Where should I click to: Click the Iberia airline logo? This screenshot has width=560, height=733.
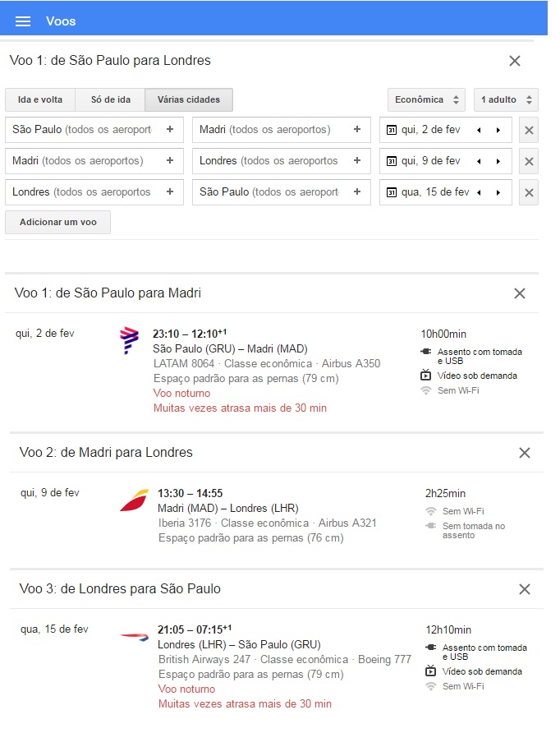(134, 500)
